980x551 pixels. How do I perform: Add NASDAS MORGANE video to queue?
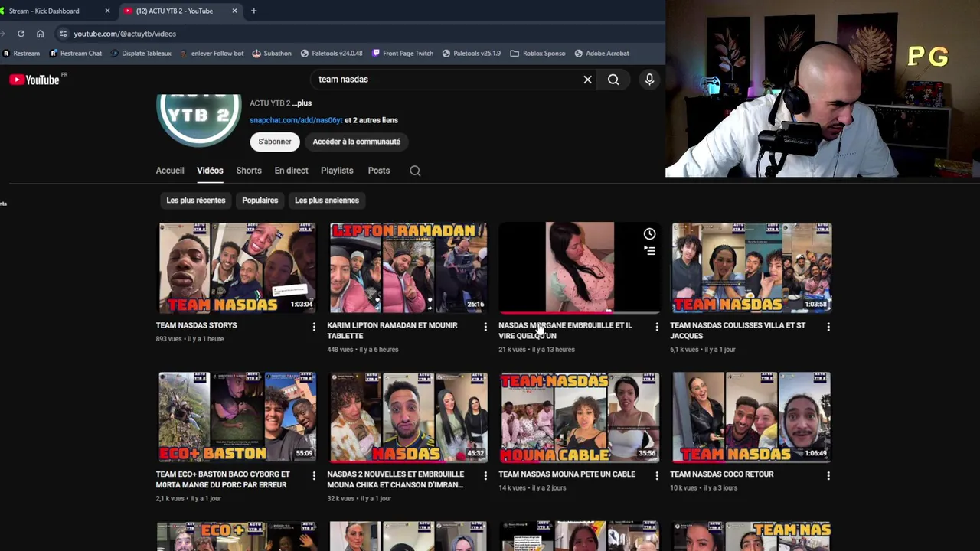[x=649, y=250]
